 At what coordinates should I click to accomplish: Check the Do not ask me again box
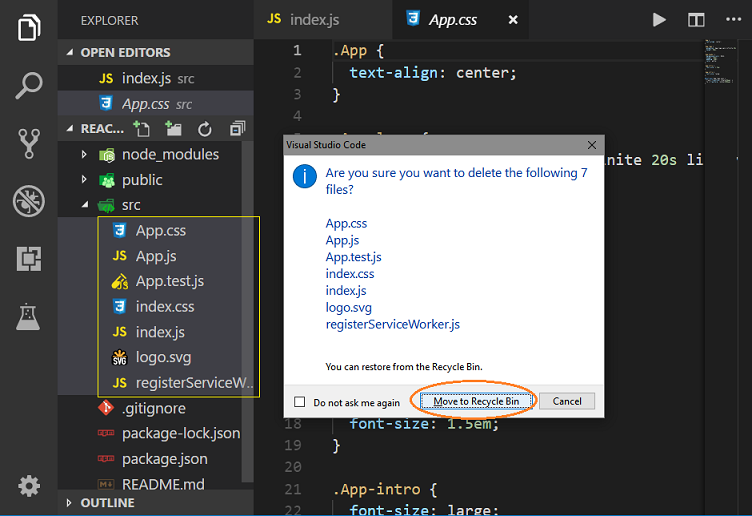click(299, 401)
